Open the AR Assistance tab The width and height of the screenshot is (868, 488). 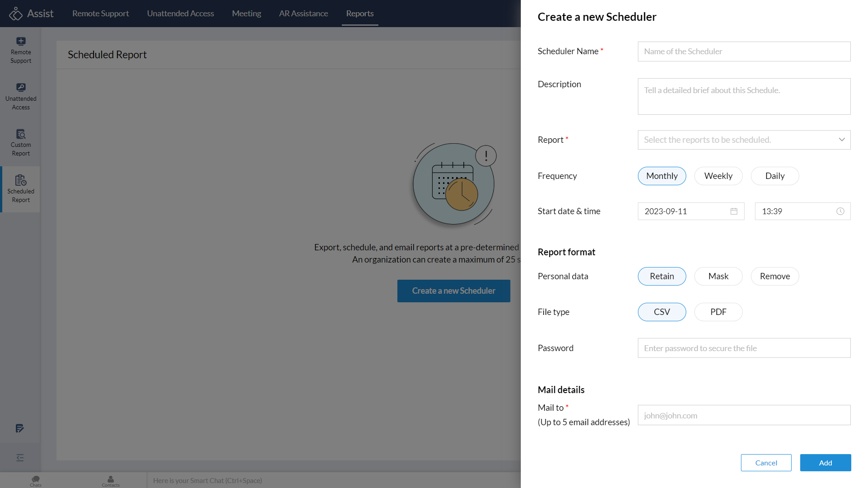303,13
